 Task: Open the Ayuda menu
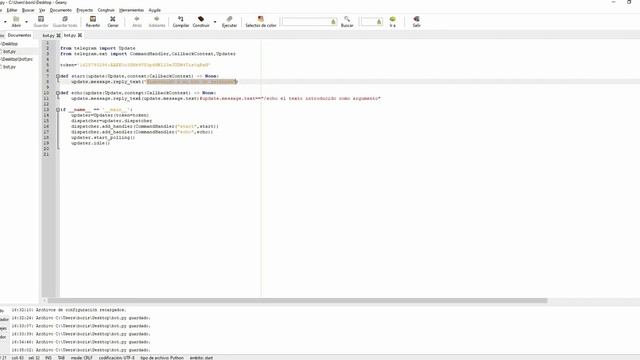click(x=155, y=10)
